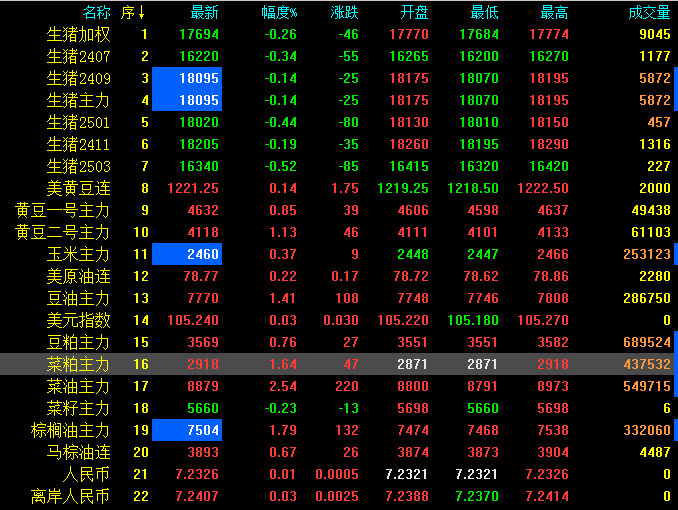The width and height of the screenshot is (678, 510).
Task: Select the 美元指数 row name
Action: [x=79, y=321]
